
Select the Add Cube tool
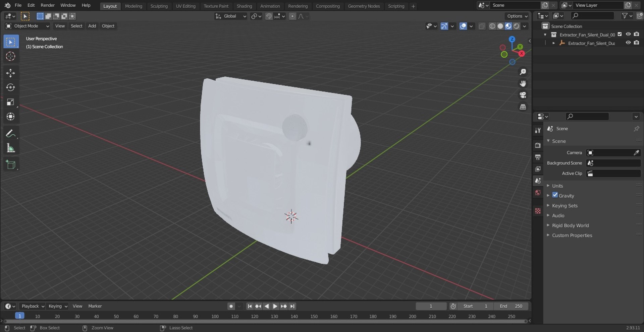11,165
